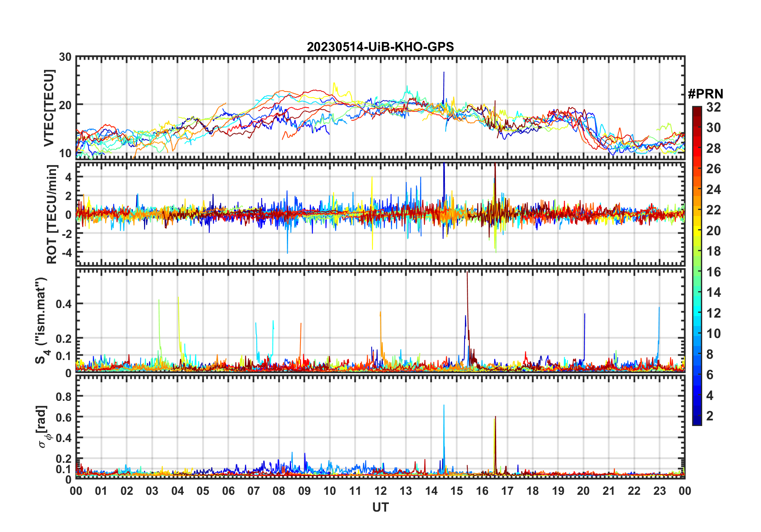
Task: Click the plot title 20230514-UiB-KHO-GPS
Action: 380,47
